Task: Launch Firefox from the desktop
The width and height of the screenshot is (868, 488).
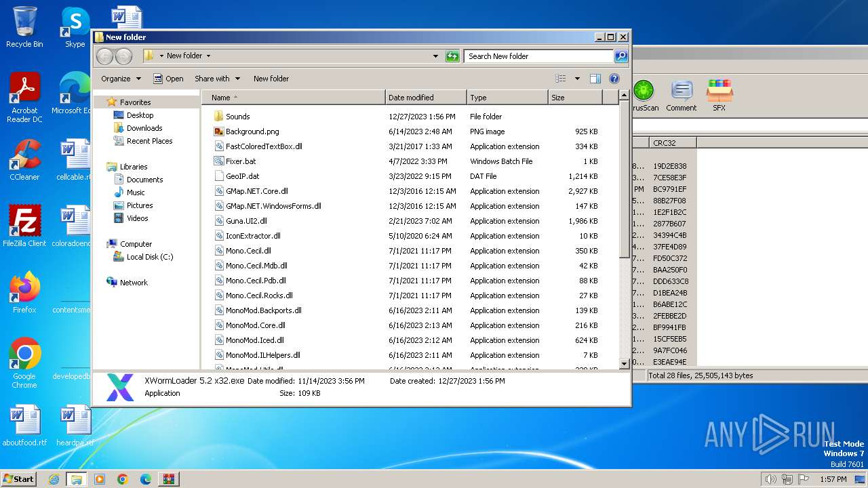Action: [x=24, y=293]
